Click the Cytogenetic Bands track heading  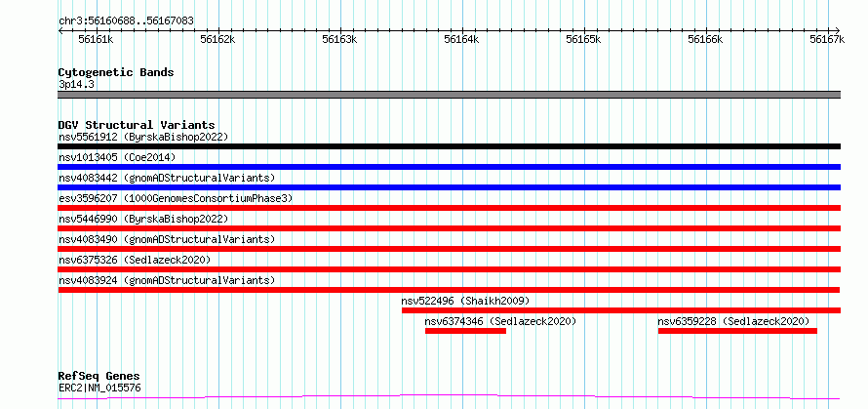point(116,72)
